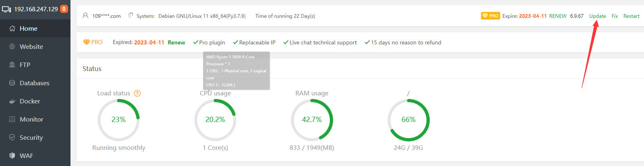Open the Databases menu item
The height and width of the screenshot is (166, 644).
tap(34, 83)
